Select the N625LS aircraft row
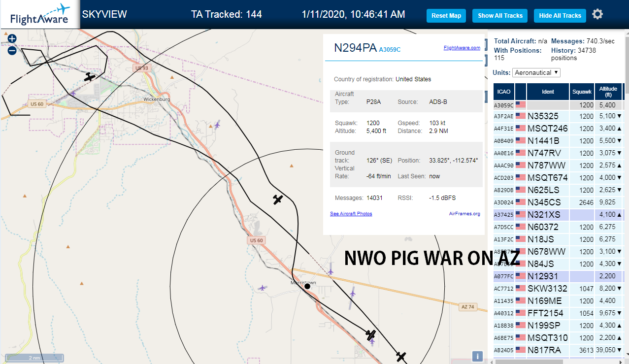The height and width of the screenshot is (364, 629). click(559, 190)
